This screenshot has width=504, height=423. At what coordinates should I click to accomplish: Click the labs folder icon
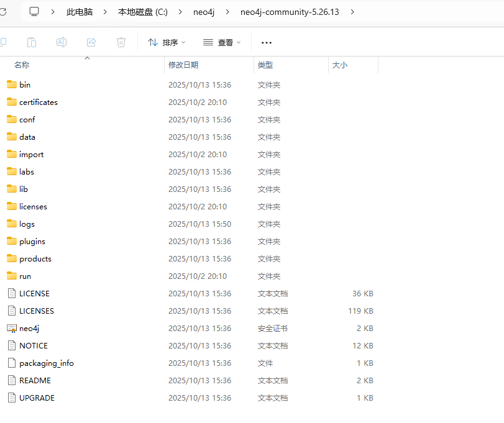(12, 171)
